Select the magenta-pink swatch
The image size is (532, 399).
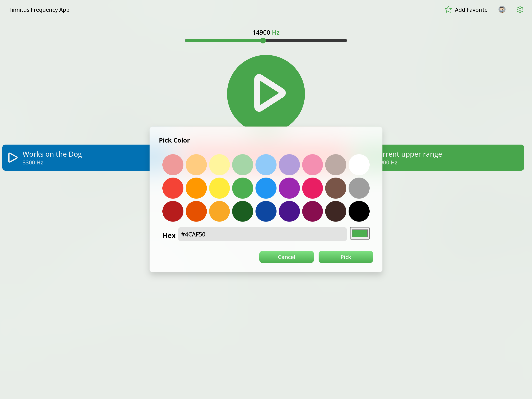click(x=312, y=188)
